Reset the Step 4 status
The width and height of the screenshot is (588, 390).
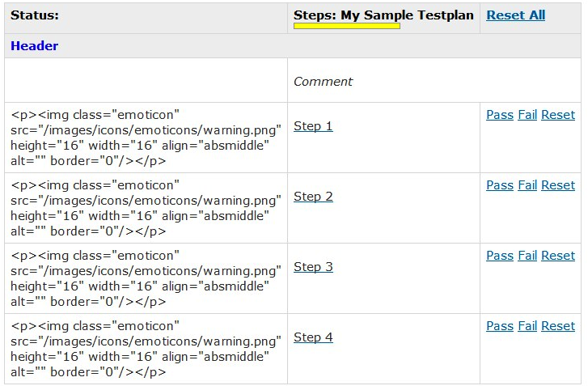click(x=558, y=326)
